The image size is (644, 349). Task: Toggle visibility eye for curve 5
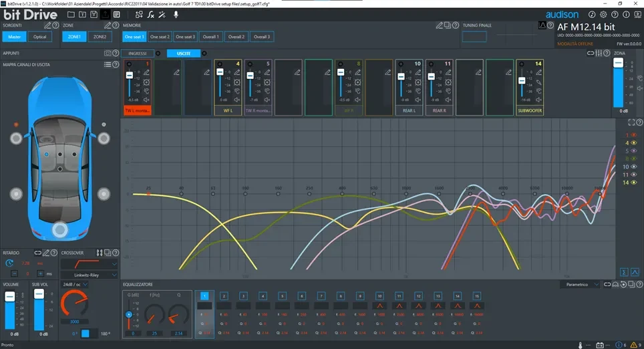[634, 151]
